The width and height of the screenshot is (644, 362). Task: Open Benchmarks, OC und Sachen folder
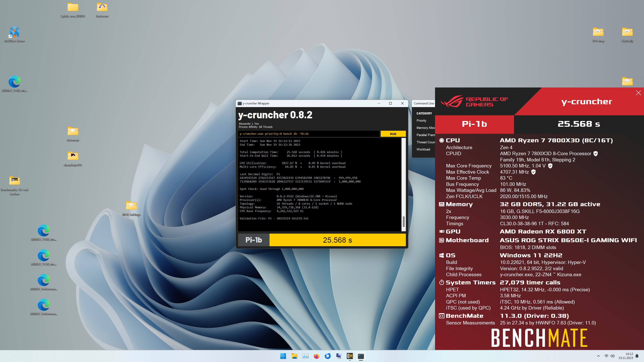click(x=14, y=185)
